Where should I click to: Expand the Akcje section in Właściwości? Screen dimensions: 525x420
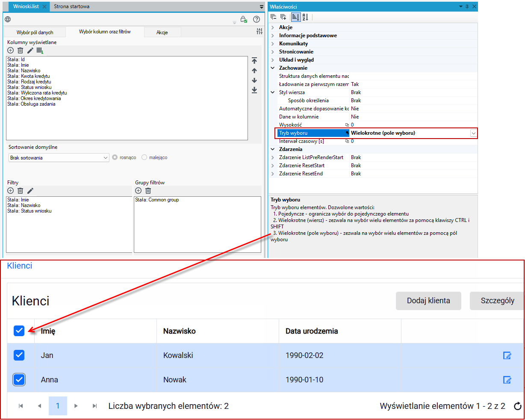click(x=273, y=27)
